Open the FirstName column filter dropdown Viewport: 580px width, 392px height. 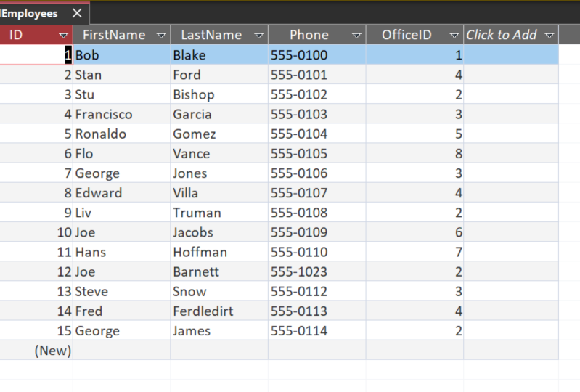[161, 35]
